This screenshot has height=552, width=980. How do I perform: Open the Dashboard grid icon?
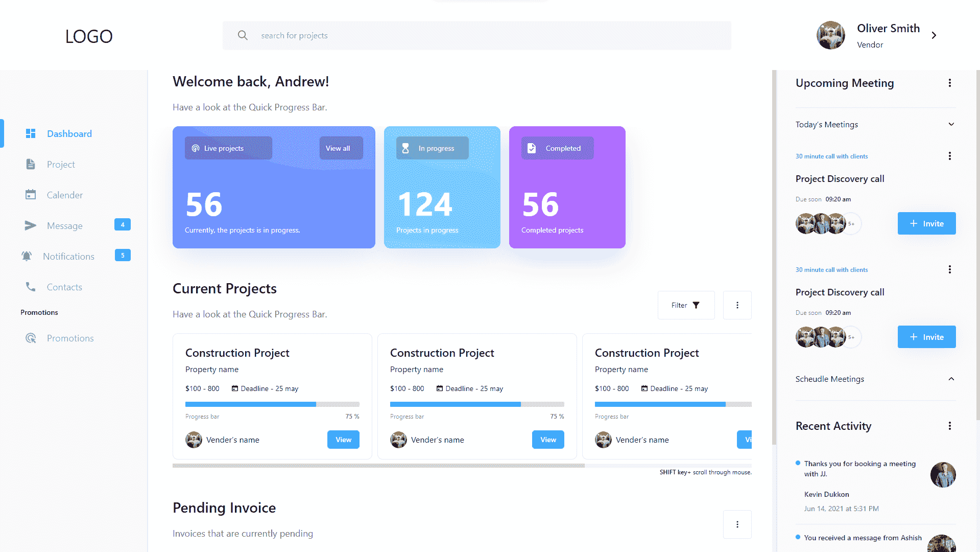click(31, 133)
